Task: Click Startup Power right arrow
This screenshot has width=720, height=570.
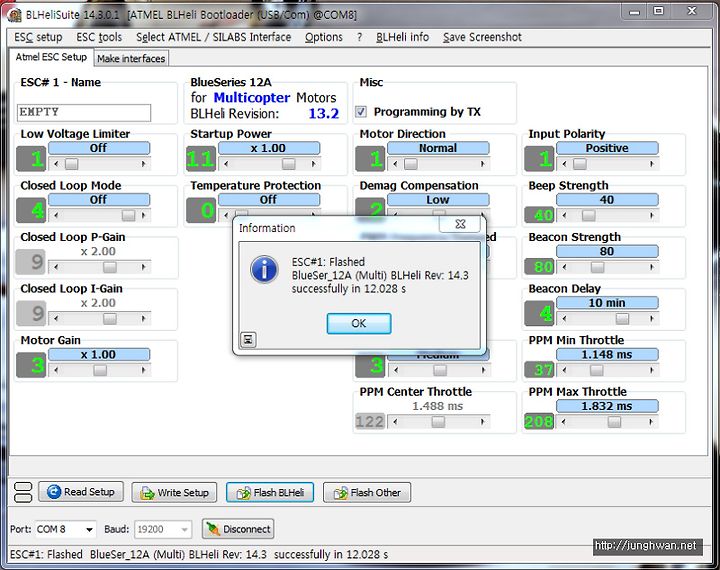Action: click(314, 164)
